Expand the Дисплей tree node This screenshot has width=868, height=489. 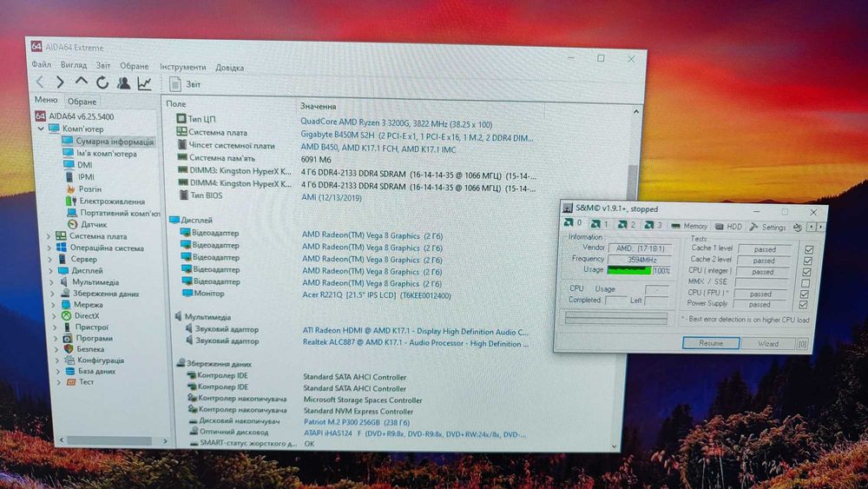[x=51, y=271]
